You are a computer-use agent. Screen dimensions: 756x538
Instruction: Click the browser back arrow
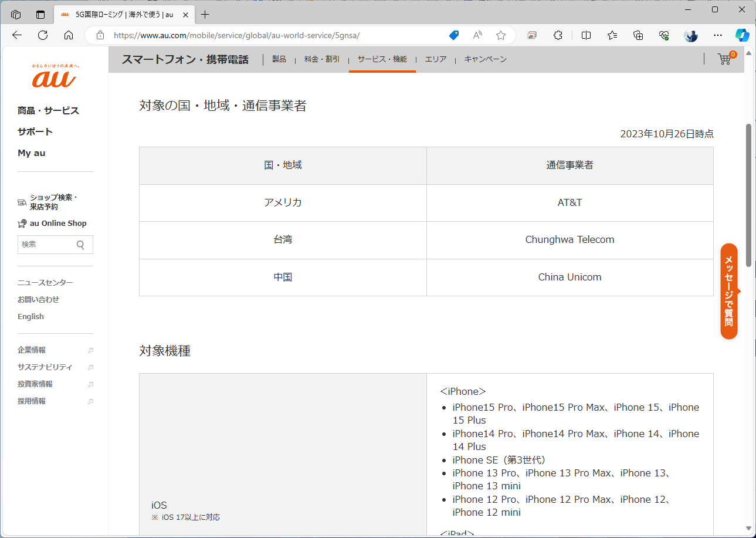coord(16,35)
